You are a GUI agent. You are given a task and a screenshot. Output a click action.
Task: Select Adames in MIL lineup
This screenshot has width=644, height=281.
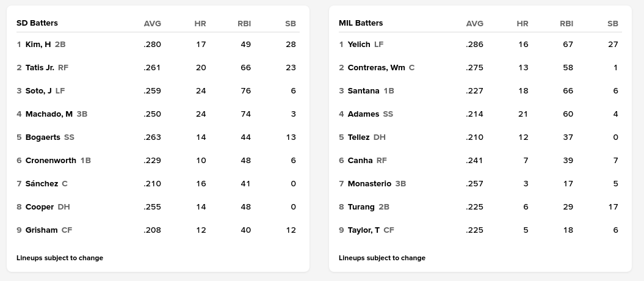pyautogui.click(x=363, y=114)
